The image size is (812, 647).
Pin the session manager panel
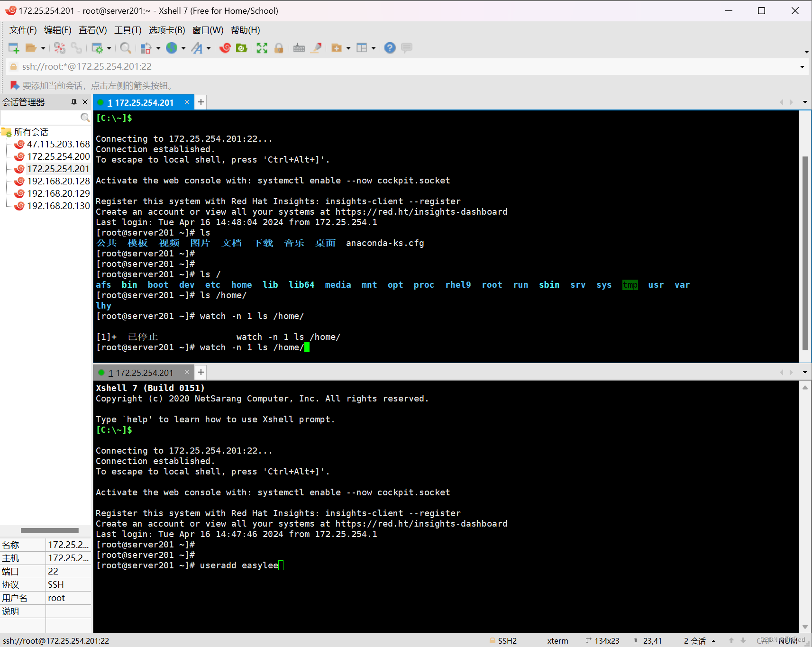(74, 102)
